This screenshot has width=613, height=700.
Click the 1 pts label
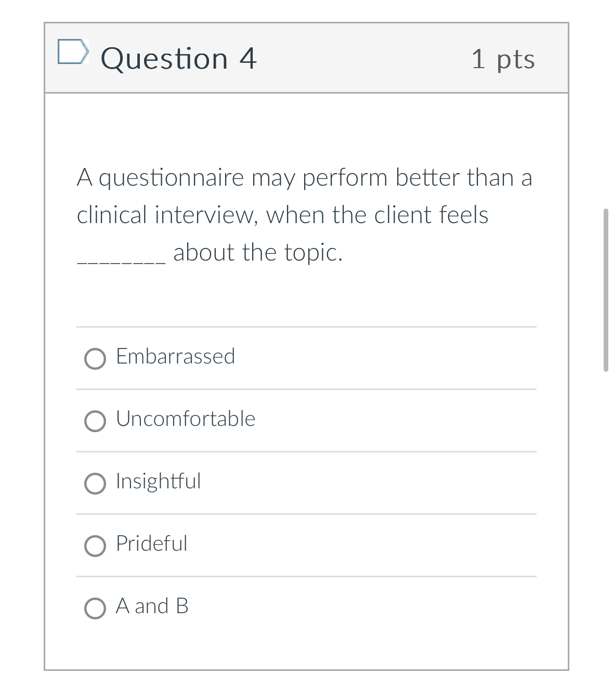[x=503, y=59]
